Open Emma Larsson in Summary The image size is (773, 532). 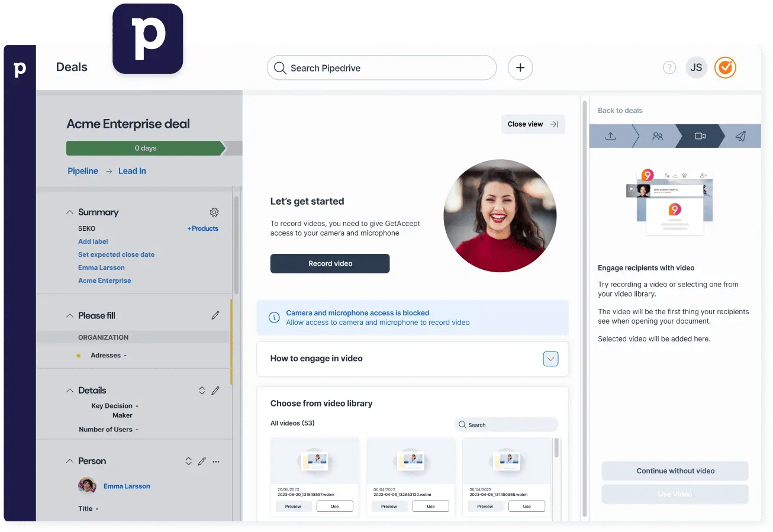tap(101, 267)
